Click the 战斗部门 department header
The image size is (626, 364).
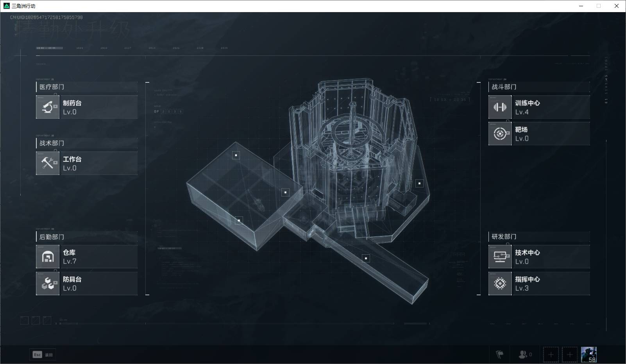[x=539, y=87]
